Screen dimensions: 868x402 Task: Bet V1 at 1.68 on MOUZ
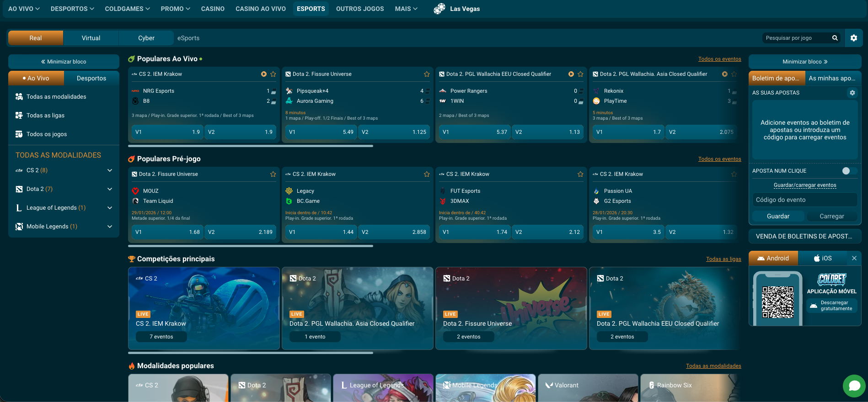pyautogui.click(x=167, y=232)
